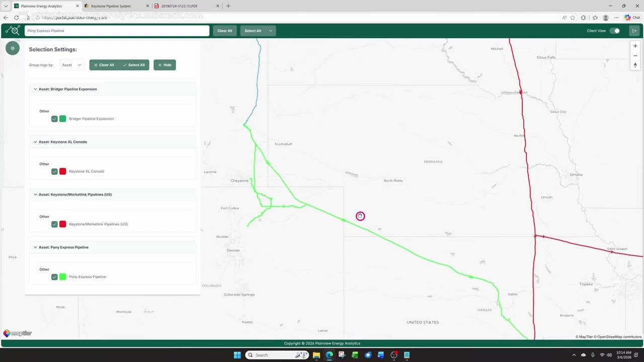Click the MapTiler logo

pyautogui.click(x=17, y=333)
